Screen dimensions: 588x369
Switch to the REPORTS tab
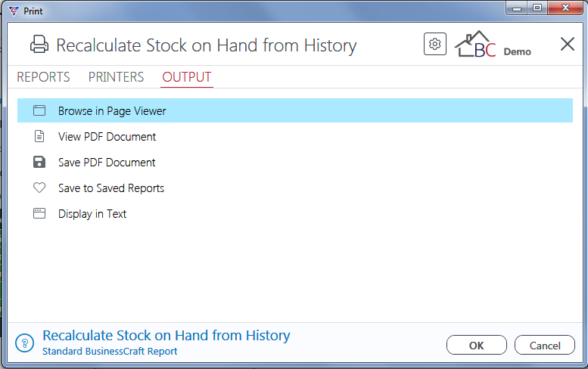43,77
